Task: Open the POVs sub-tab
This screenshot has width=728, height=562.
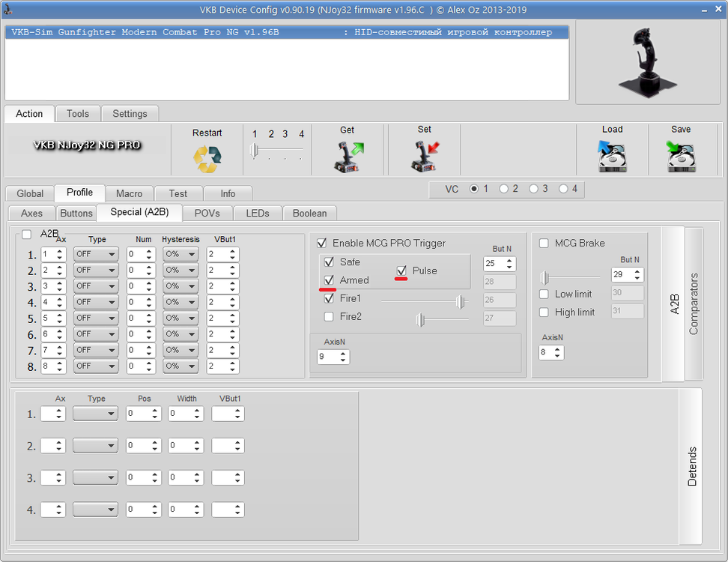Action: point(207,214)
